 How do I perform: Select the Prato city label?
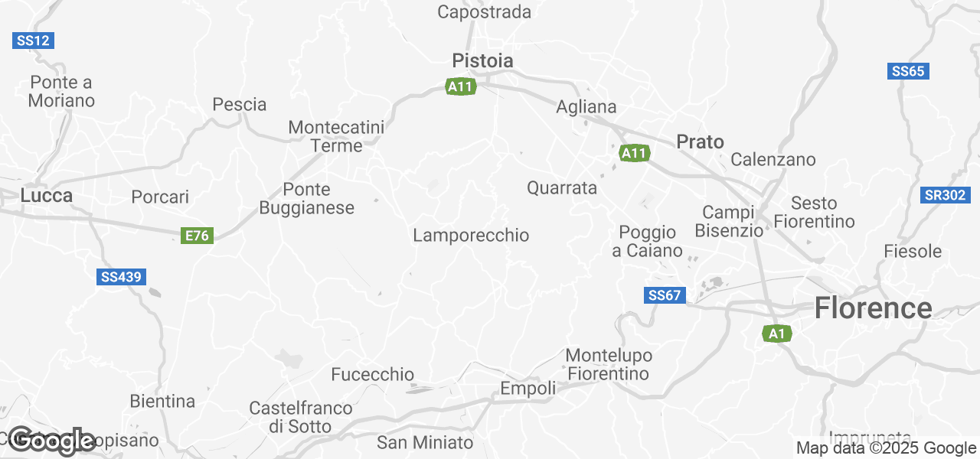701,142
